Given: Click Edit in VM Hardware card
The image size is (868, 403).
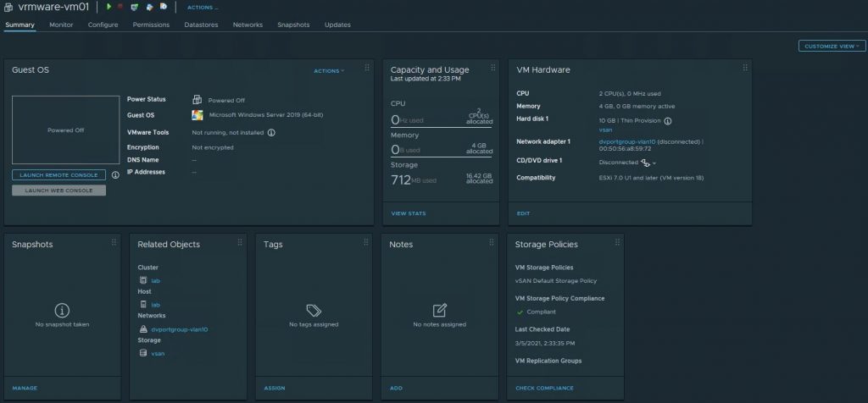Looking at the screenshot, I should coord(523,213).
